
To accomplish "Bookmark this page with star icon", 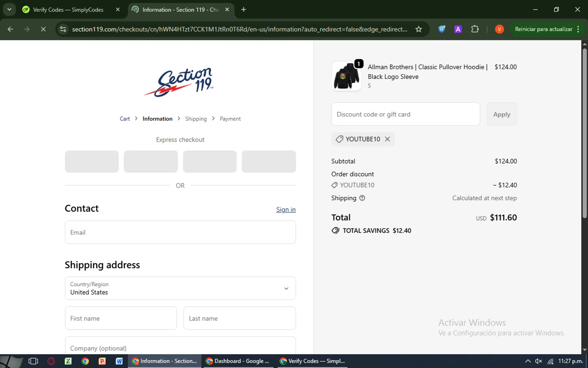I will coord(419,29).
